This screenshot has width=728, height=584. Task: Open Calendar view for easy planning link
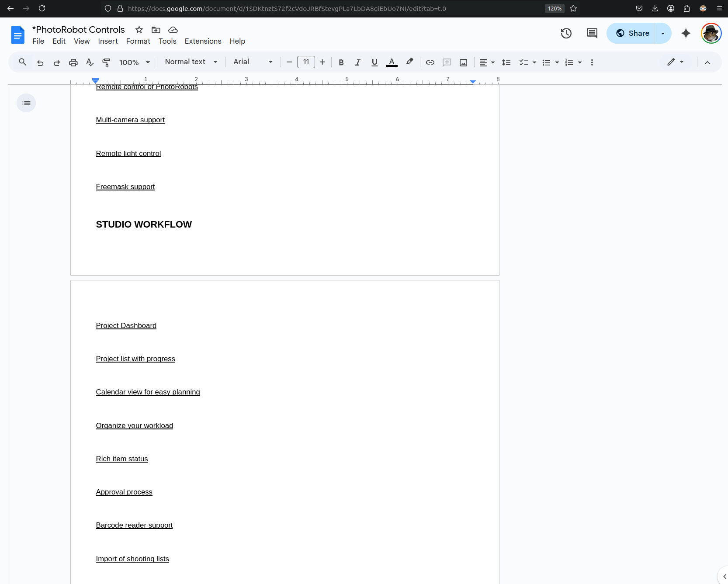click(x=148, y=392)
